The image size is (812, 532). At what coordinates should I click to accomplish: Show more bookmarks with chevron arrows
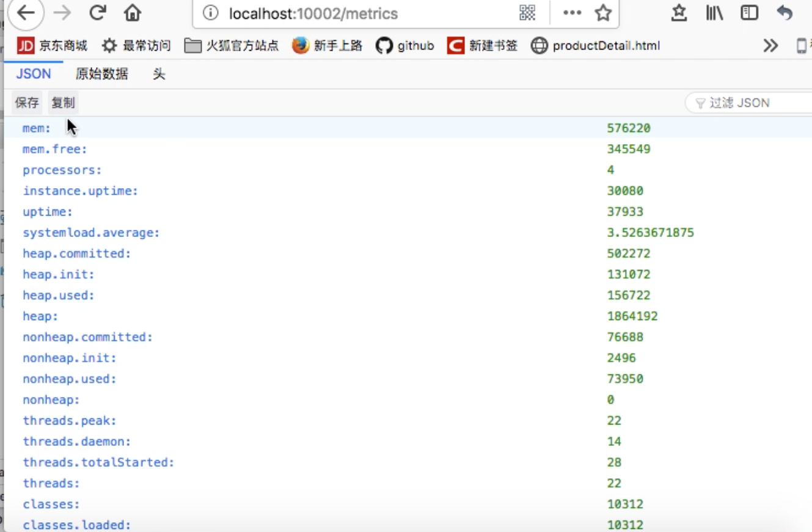(x=770, y=45)
